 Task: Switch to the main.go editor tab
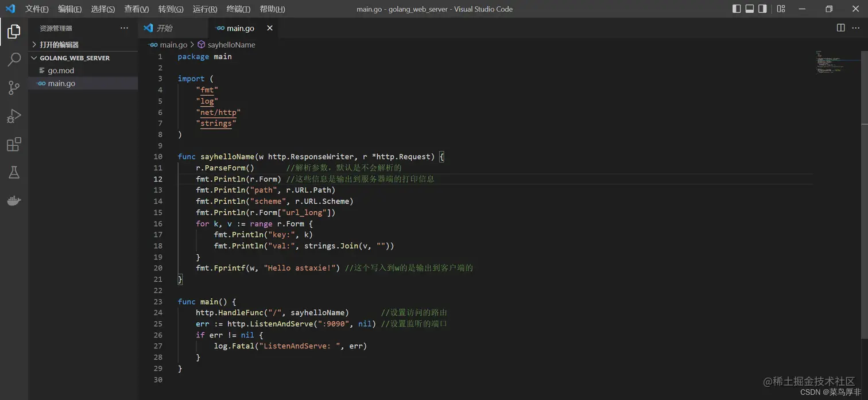243,28
